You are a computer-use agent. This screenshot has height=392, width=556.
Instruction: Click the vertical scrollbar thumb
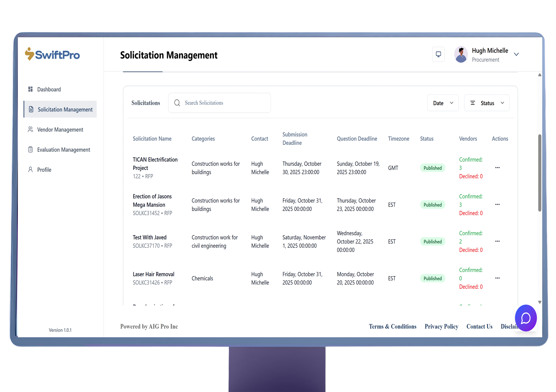[540, 172]
